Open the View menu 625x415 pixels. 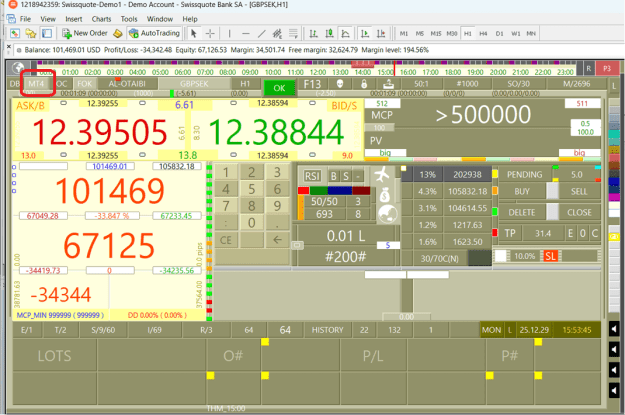click(x=48, y=19)
